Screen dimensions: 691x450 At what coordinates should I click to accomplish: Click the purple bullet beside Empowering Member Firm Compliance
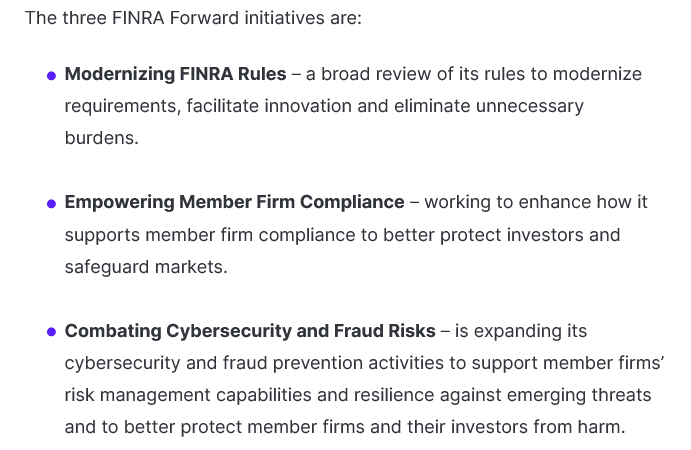pyautogui.click(x=51, y=204)
